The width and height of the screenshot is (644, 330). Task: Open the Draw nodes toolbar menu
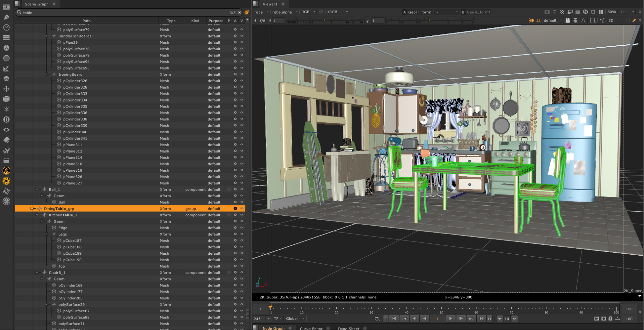tap(6, 17)
